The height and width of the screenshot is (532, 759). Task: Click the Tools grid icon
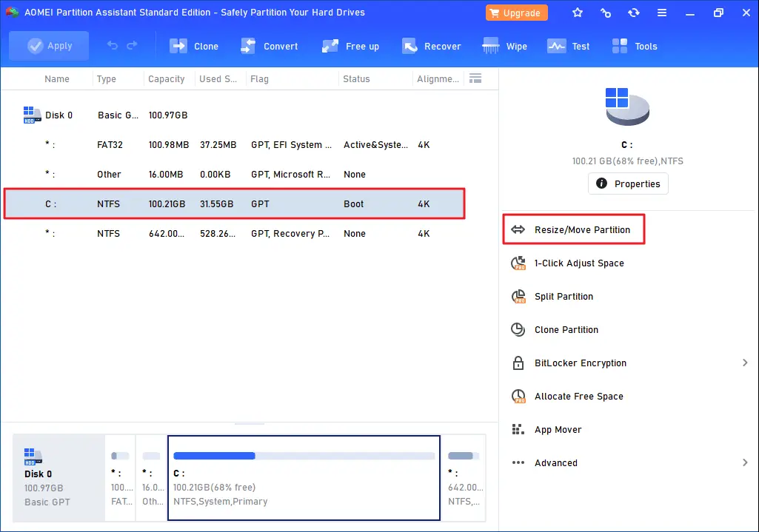(x=620, y=46)
